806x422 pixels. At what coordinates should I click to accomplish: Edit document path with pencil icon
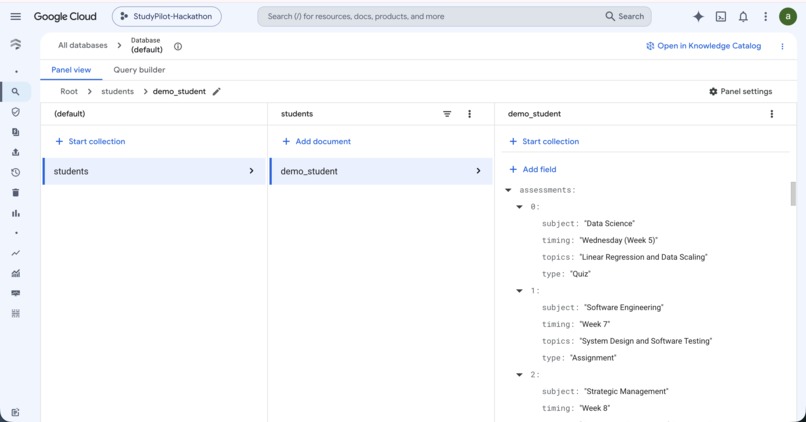click(x=216, y=91)
